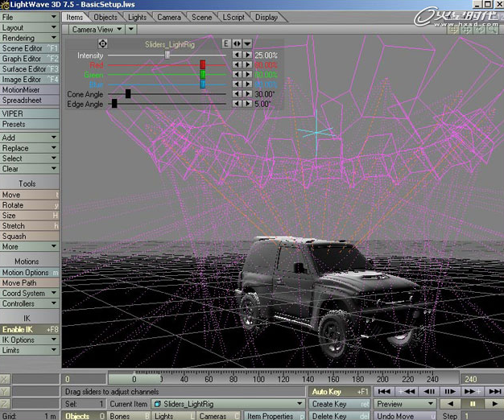Click the Intensity slider handle
Viewport: 504px width, 420px height.
167,55
